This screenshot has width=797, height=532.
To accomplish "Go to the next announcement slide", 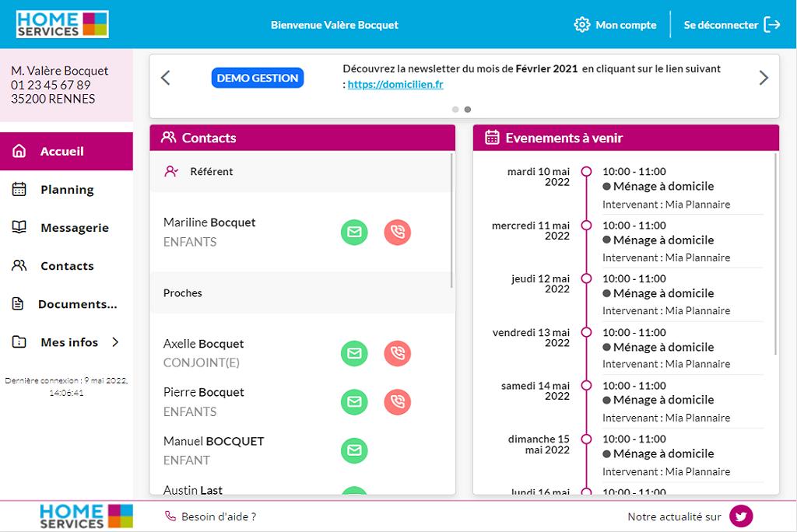I will click(764, 78).
